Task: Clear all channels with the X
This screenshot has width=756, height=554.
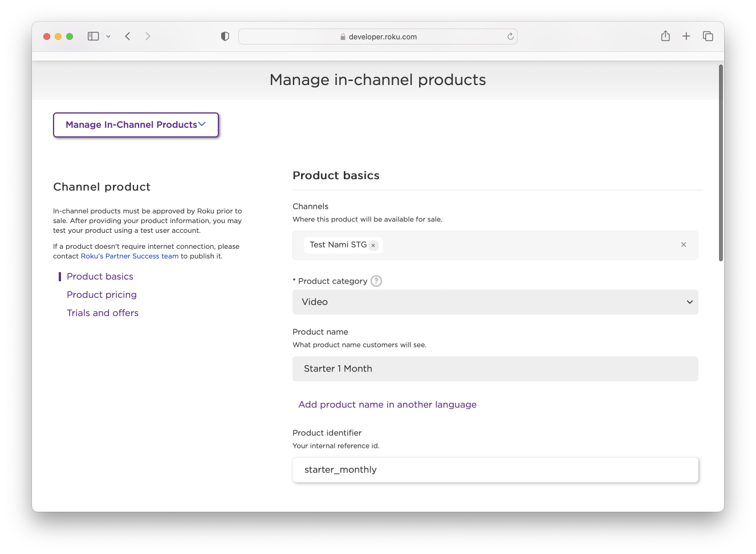Action: tap(684, 245)
